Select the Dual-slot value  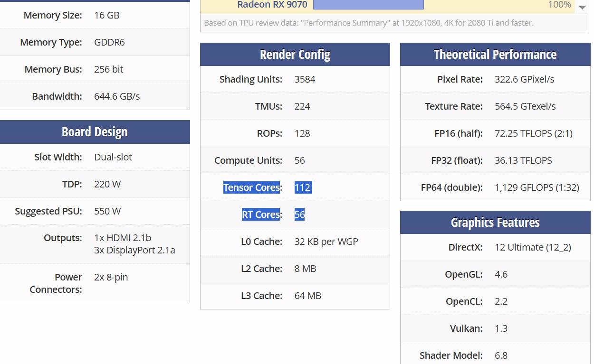point(113,157)
